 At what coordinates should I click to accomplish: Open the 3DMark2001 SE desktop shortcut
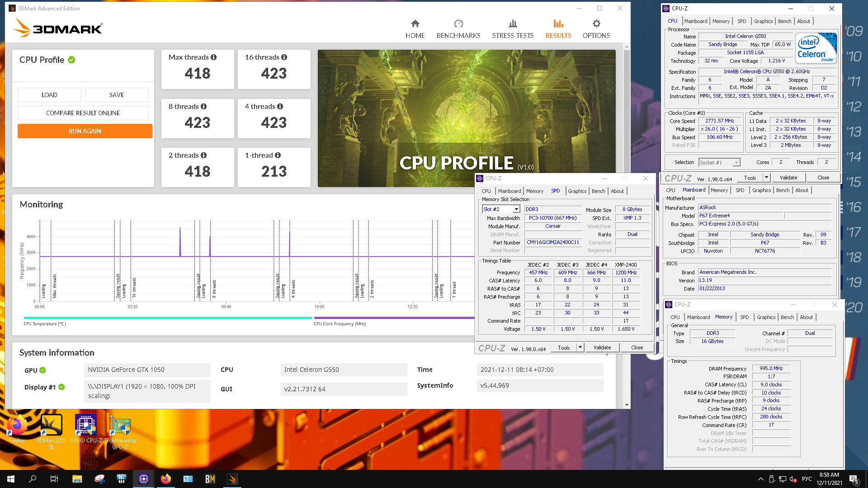[x=51, y=432]
